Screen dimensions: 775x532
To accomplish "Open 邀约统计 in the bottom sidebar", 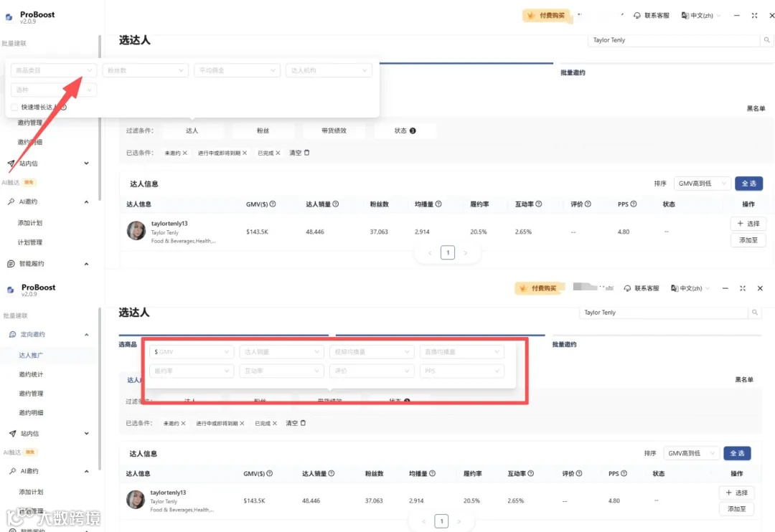I will click(31, 374).
